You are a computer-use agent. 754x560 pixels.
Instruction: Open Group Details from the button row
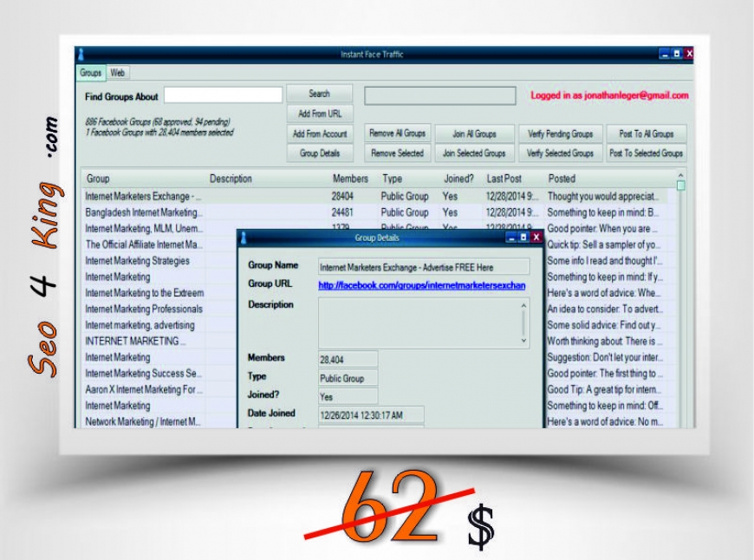click(x=320, y=153)
